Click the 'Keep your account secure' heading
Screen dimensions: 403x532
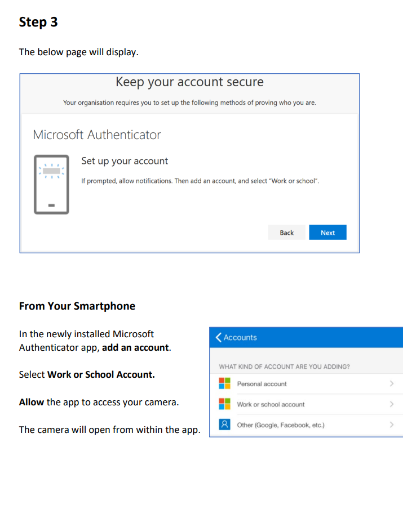click(x=189, y=82)
